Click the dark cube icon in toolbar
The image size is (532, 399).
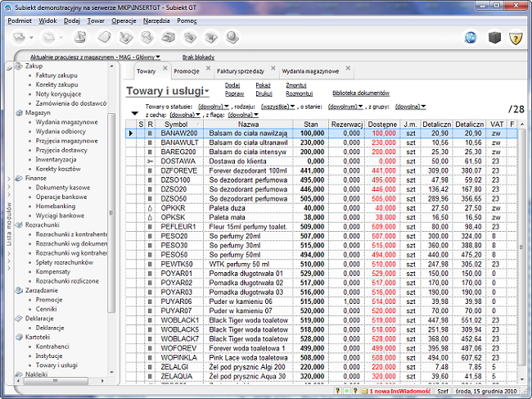tap(494, 37)
